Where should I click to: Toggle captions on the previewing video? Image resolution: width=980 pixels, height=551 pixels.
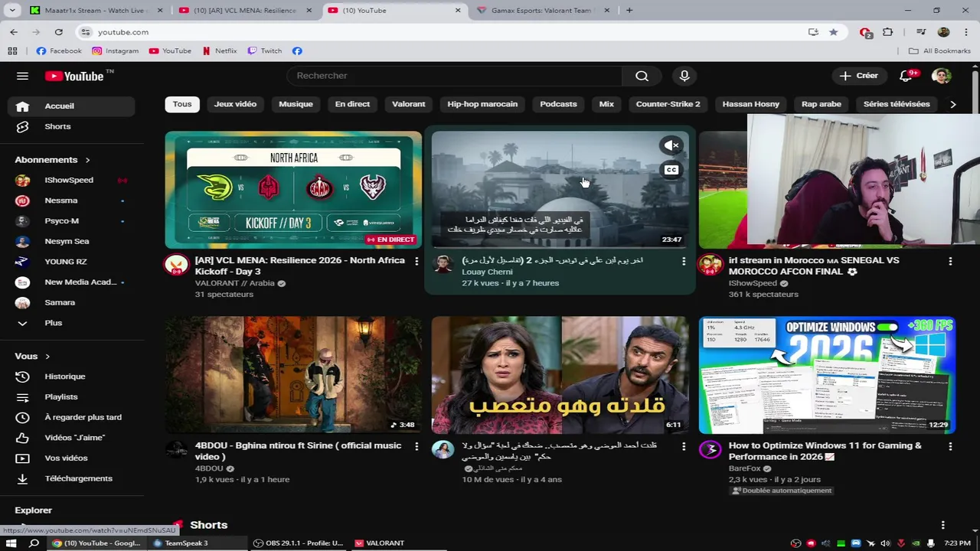coord(671,170)
